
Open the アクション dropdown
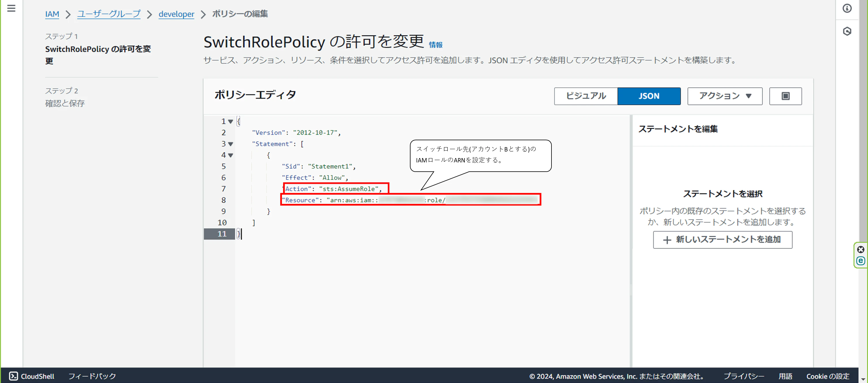pyautogui.click(x=724, y=96)
